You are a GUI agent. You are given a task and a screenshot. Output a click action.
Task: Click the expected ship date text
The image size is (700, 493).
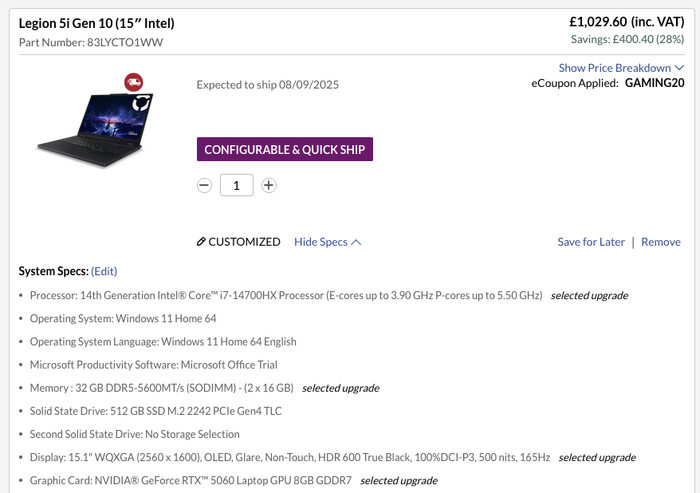click(268, 85)
